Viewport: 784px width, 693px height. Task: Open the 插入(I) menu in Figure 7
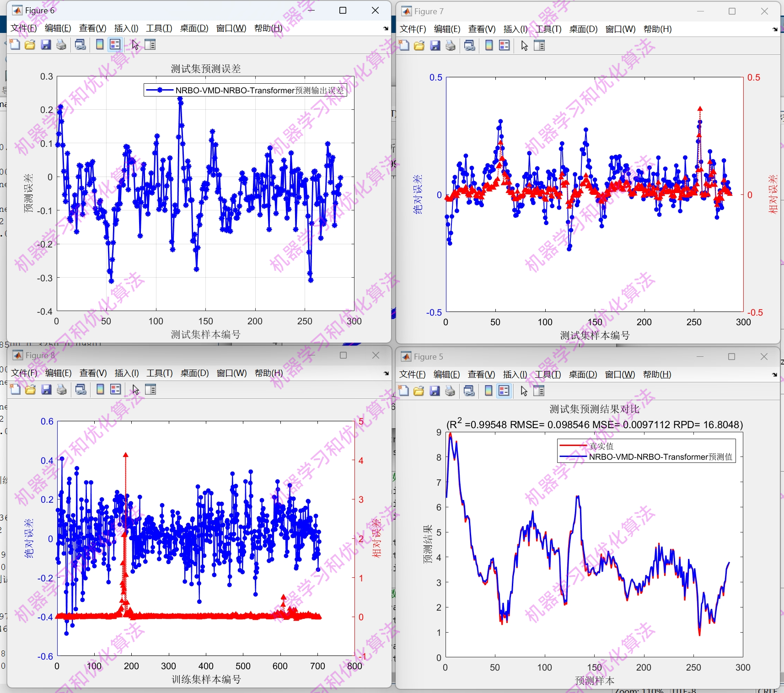tap(516, 29)
